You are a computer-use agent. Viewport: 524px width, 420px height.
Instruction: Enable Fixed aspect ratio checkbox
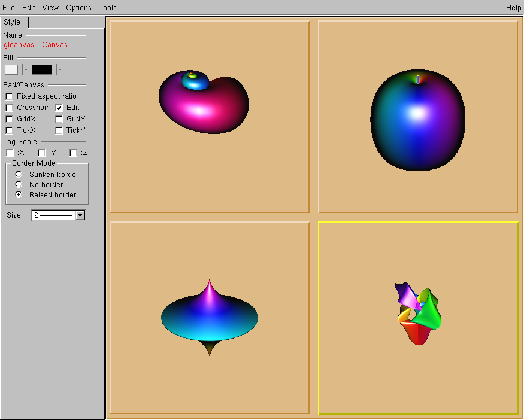[10, 96]
